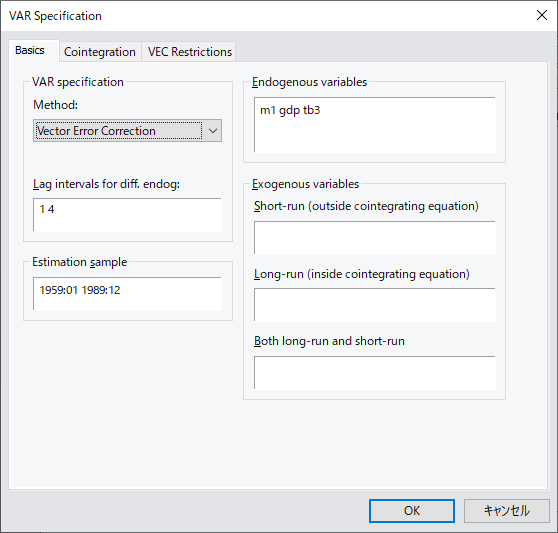558x533 pixels.
Task: Cancel the dialog using the キャンセル button
Action: (x=506, y=511)
